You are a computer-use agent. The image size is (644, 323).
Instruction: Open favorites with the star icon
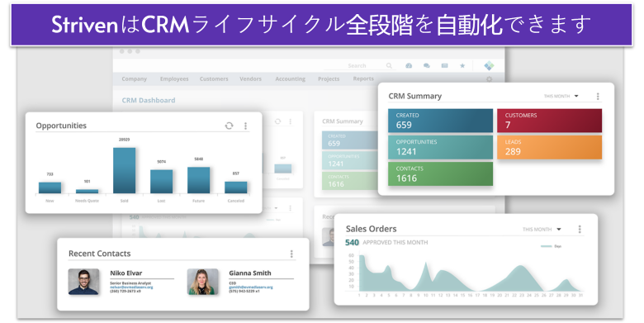[462, 66]
